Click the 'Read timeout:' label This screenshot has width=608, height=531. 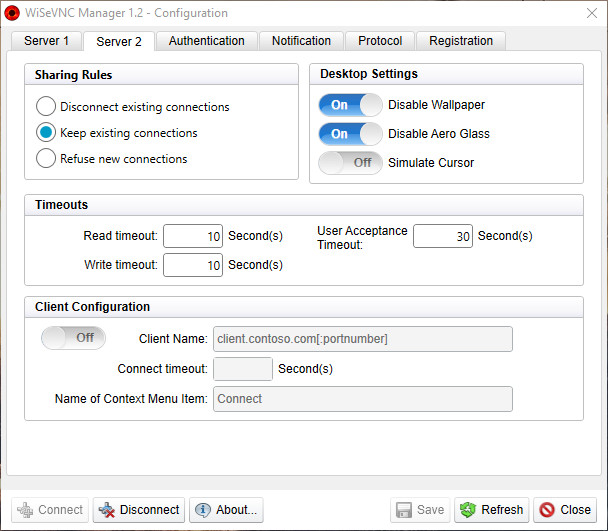click(x=121, y=236)
